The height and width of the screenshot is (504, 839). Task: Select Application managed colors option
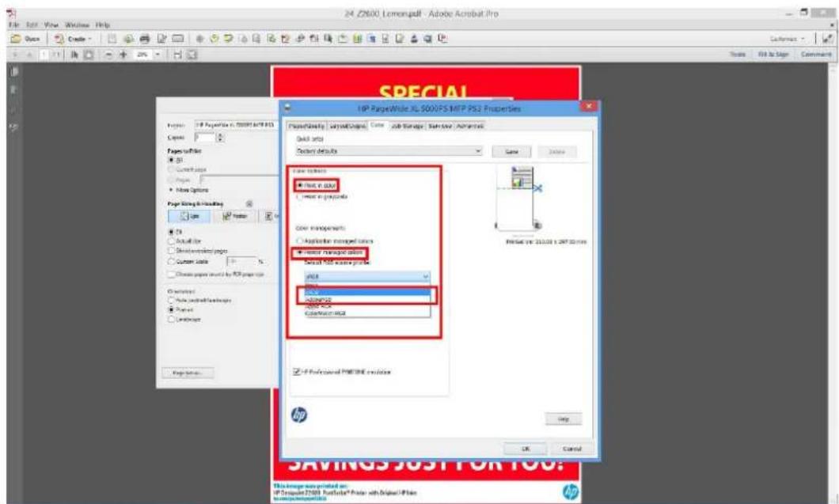300,241
